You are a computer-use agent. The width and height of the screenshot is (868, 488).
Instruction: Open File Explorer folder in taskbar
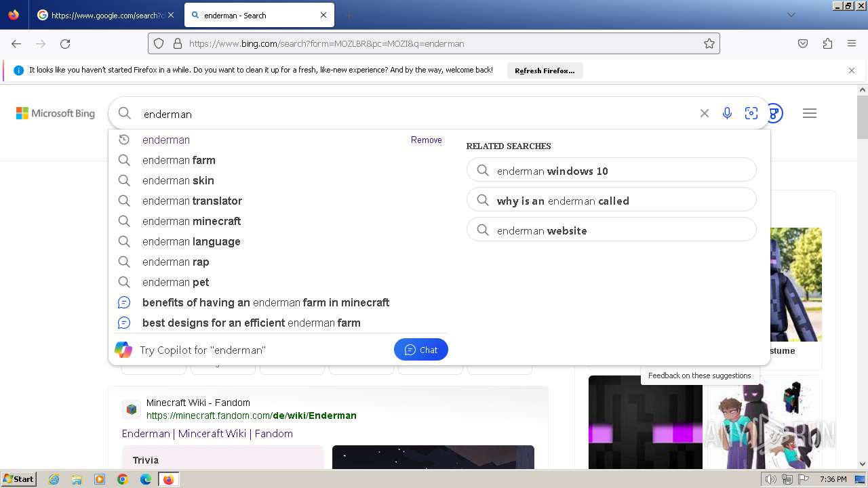pyautogui.click(x=77, y=479)
